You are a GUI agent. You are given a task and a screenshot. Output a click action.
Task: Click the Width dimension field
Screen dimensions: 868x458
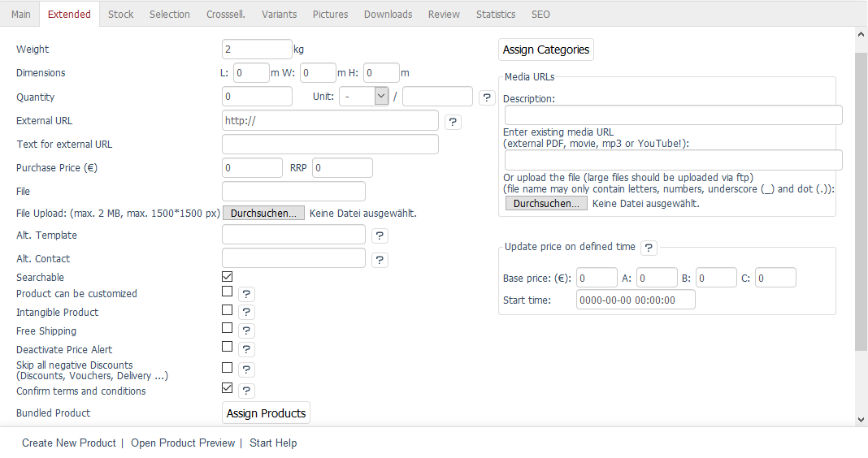(319, 73)
